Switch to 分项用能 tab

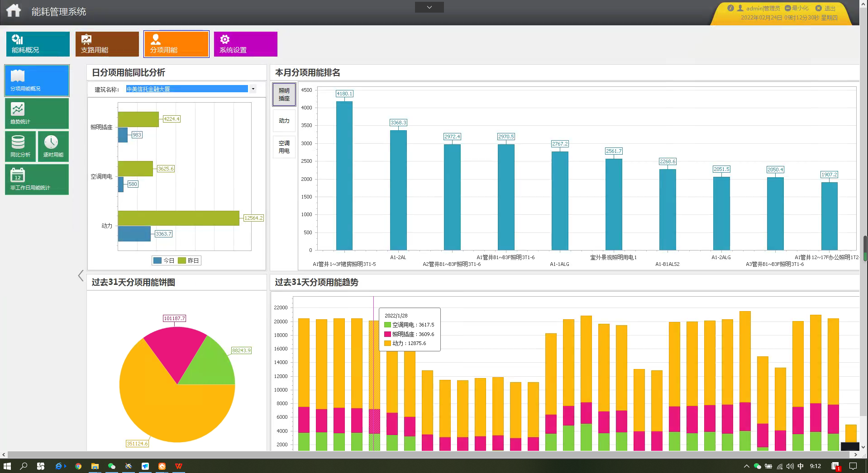pyautogui.click(x=176, y=44)
